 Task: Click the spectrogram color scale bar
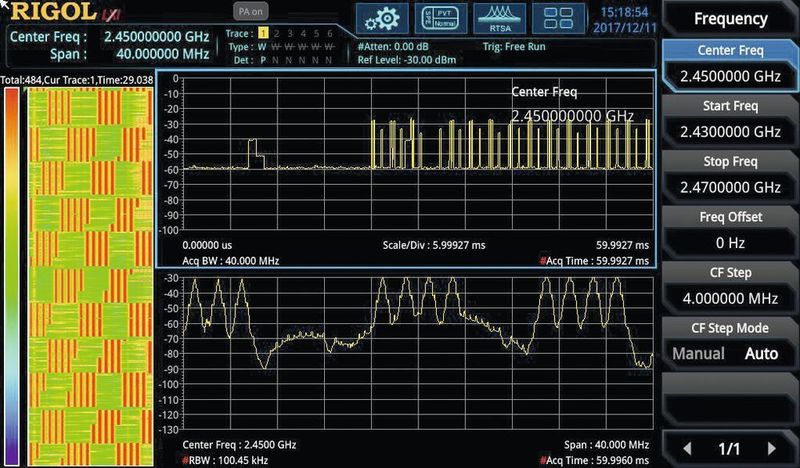[11, 276]
